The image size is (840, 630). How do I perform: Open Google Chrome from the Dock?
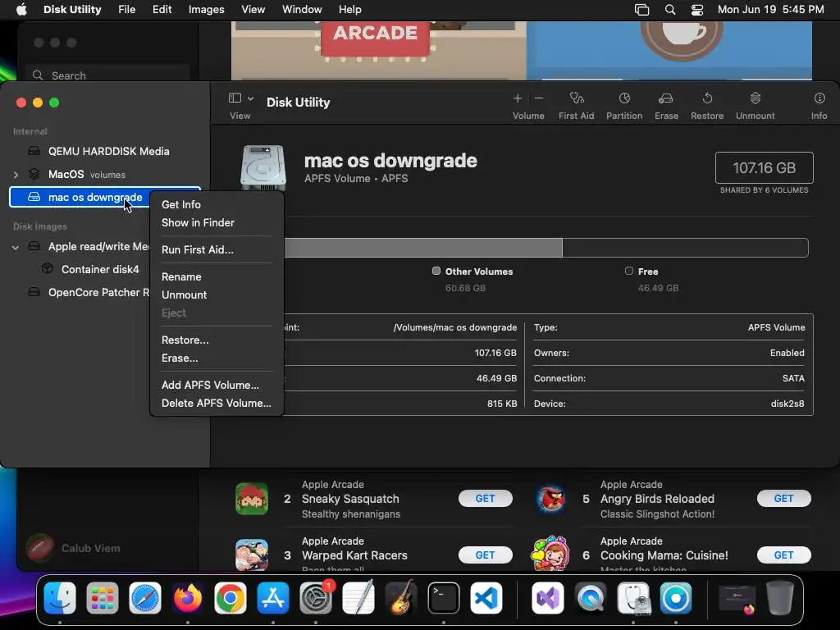click(x=231, y=598)
